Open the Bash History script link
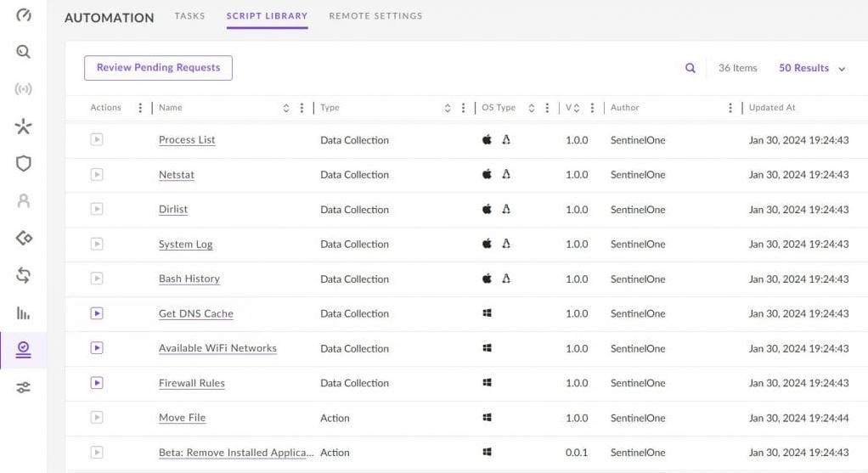This screenshot has width=868, height=473. (x=189, y=279)
